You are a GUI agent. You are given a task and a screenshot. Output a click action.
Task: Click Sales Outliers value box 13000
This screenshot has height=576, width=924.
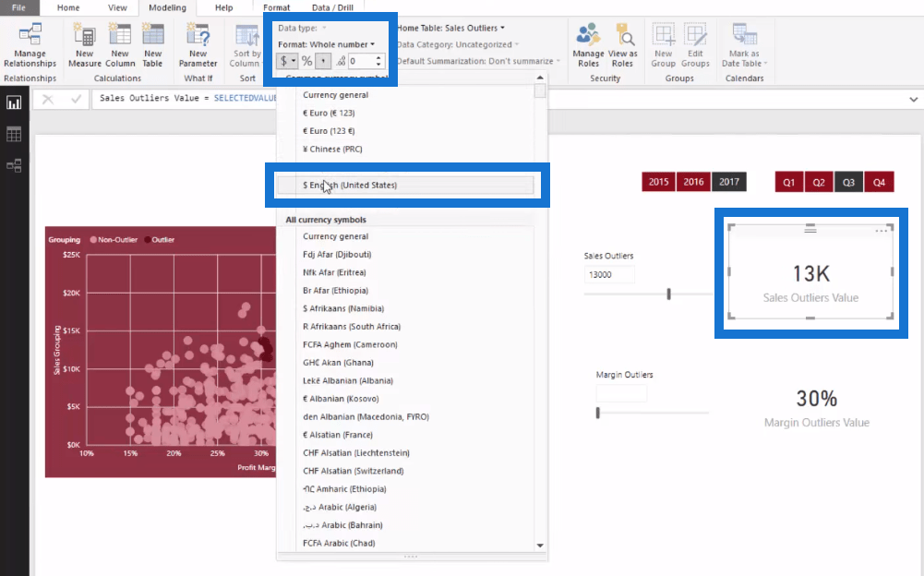tap(609, 275)
